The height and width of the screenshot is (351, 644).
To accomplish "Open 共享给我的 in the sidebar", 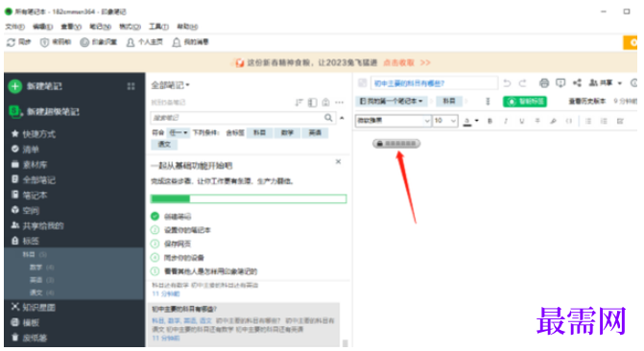I will [x=37, y=225].
